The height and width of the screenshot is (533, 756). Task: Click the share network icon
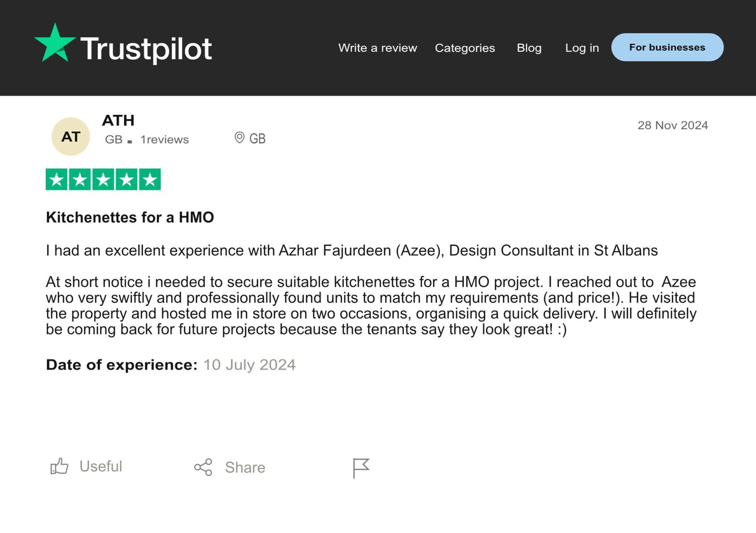(203, 467)
